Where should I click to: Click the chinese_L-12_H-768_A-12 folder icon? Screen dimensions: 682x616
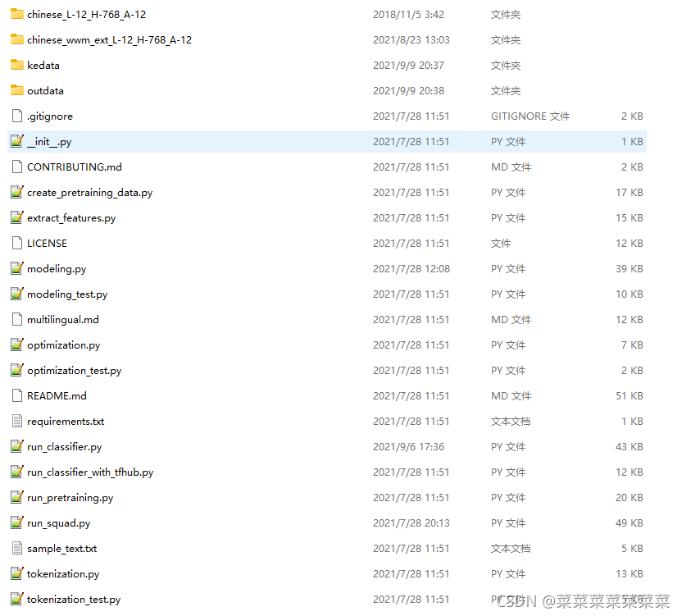pos(17,15)
